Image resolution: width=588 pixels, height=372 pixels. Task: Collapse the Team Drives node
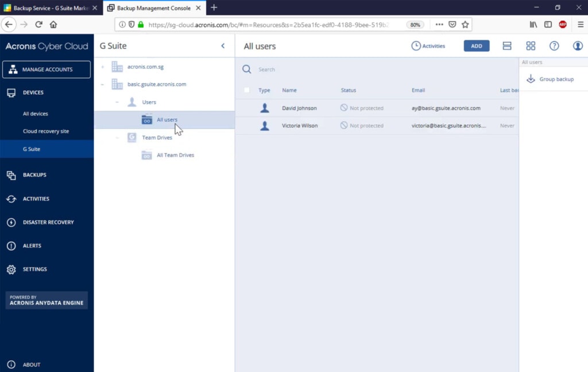pos(117,138)
